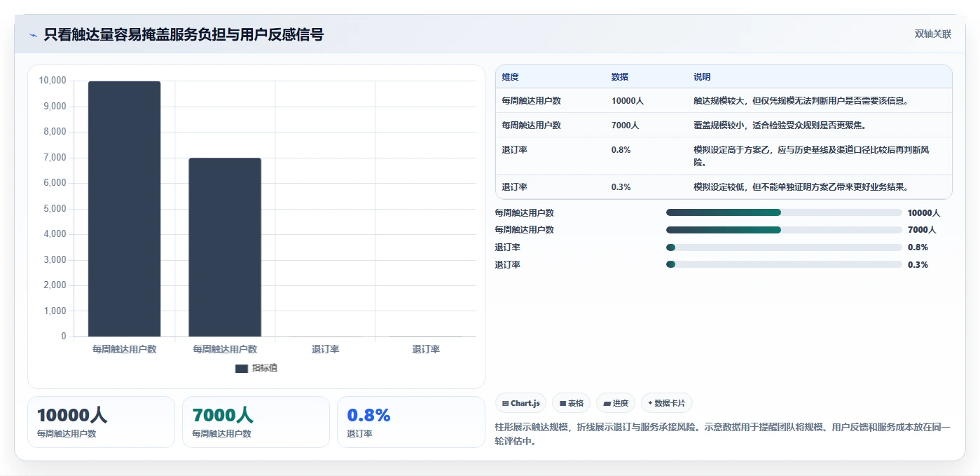Click the description starting 覆盖规模较小

(x=780, y=125)
